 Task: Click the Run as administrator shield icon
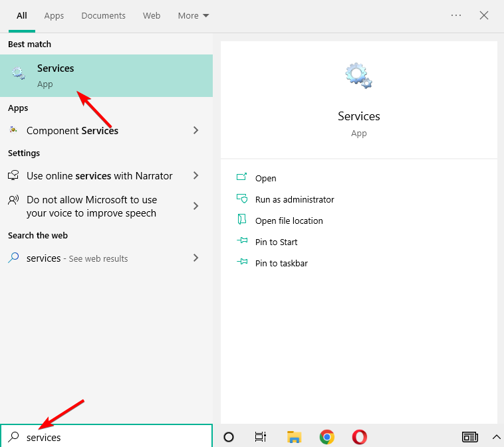(242, 199)
